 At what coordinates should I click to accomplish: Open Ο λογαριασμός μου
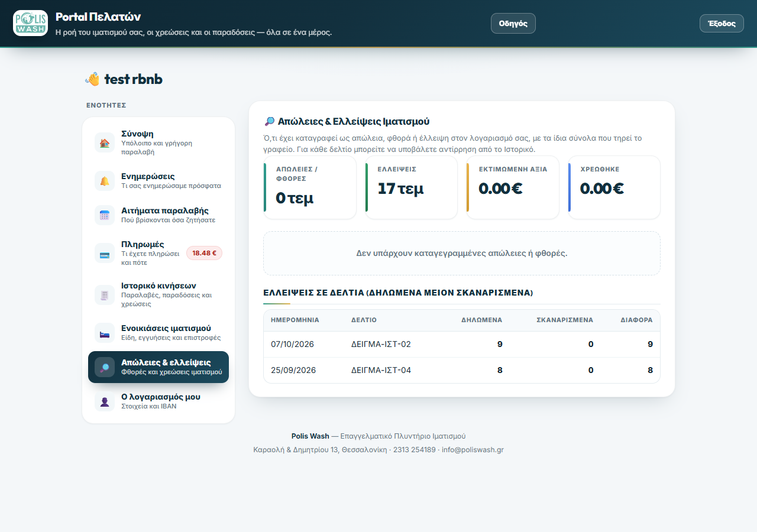pos(158,401)
